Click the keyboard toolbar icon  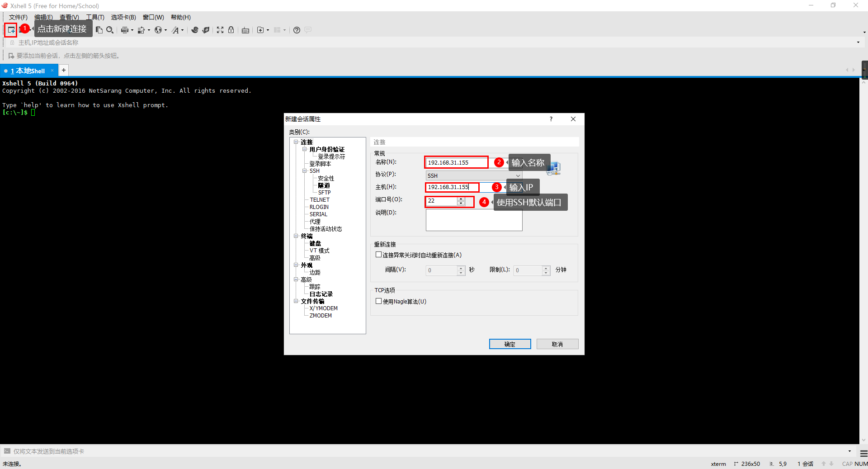click(x=245, y=30)
